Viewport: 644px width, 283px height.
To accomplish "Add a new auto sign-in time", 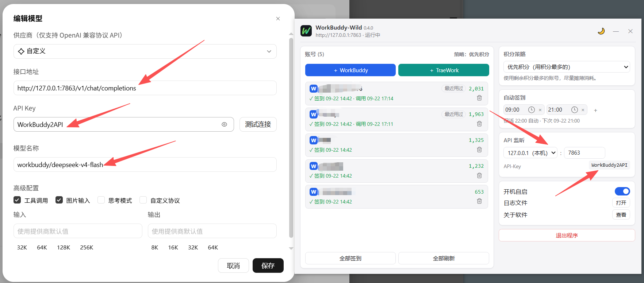I will click(x=595, y=110).
